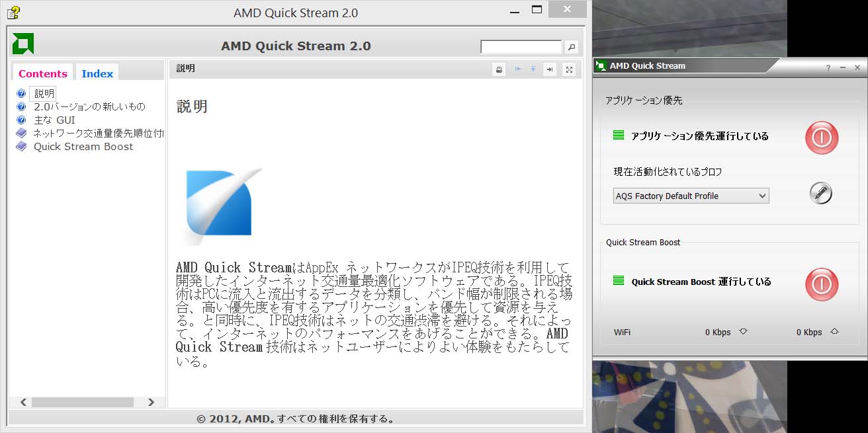Viewport: 868px width, 433px height.
Task: Click the AMD Quick Stream title logo
Action: [601, 65]
